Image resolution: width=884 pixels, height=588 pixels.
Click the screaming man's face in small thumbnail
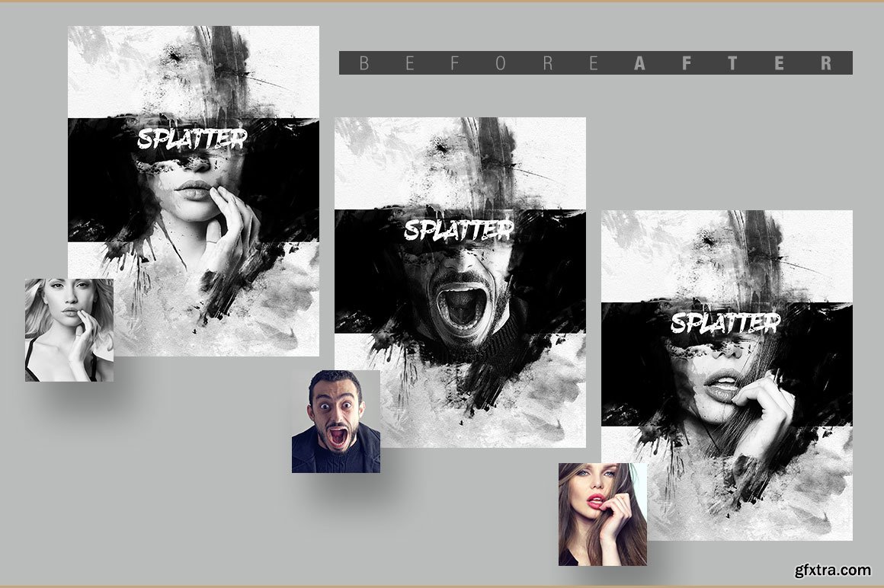pos(335,411)
